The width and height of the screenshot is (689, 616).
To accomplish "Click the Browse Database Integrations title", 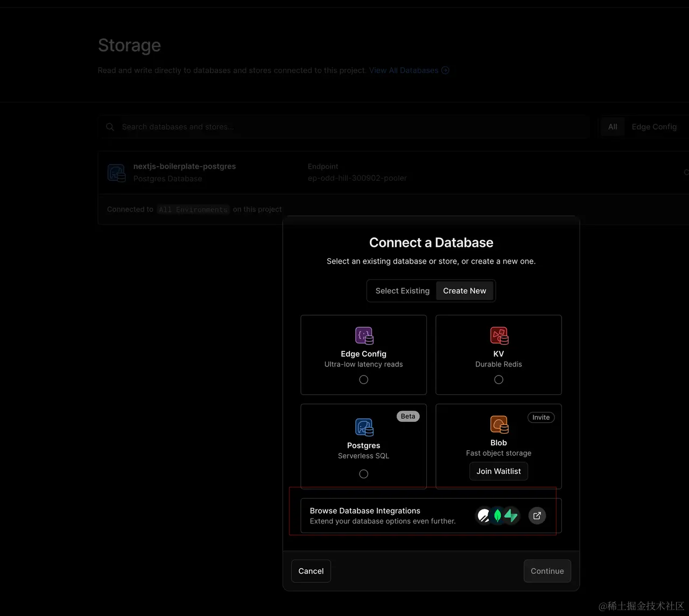I will [x=365, y=511].
